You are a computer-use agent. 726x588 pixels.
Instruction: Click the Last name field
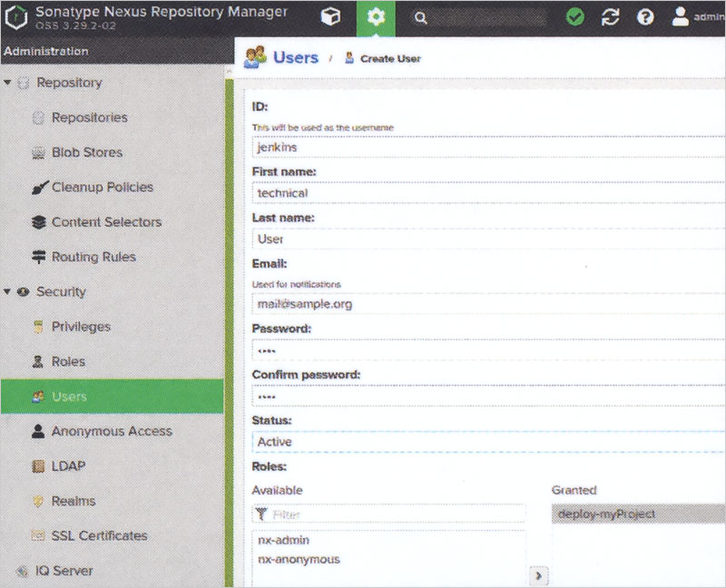click(488, 239)
